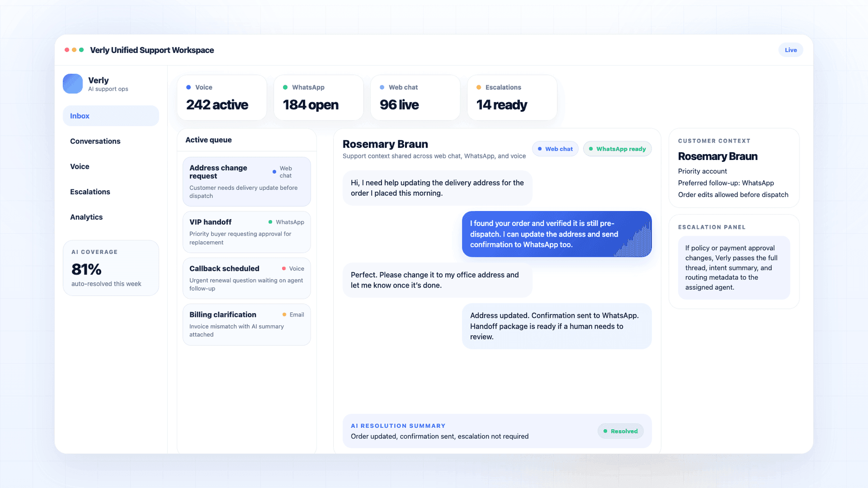The width and height of the screenshot is (868, 488).
Task: Click the Web chat blue dot on Address change request
Action: [274, 171]
